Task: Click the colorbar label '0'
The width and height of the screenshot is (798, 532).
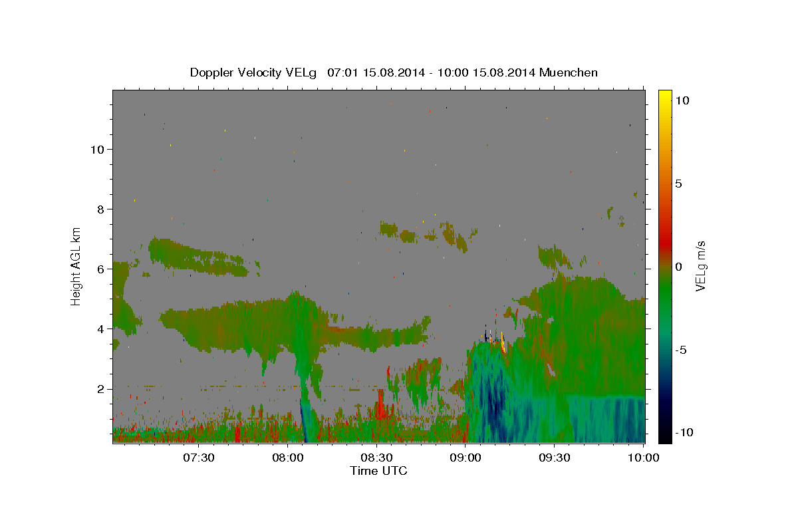Action: 678,267
